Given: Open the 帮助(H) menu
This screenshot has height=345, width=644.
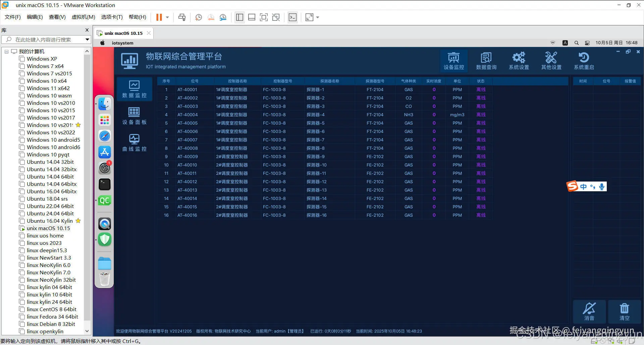Looking at the screenshot, I should tap(138, 17).
